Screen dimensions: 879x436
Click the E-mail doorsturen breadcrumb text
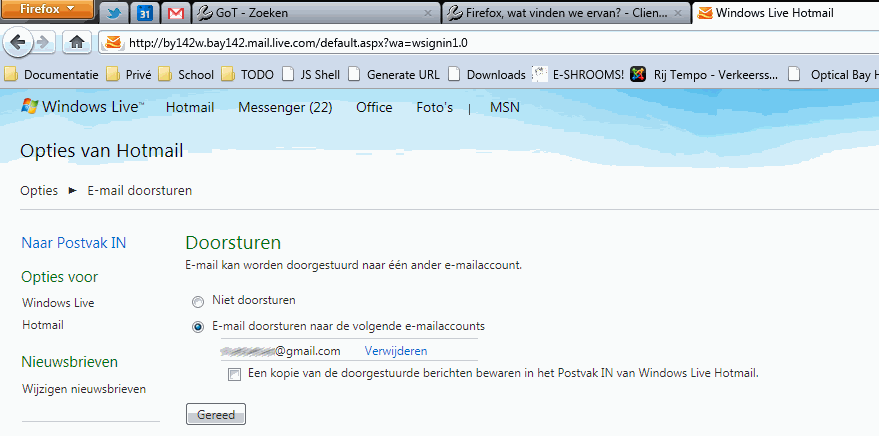click(x=140, y=191)
